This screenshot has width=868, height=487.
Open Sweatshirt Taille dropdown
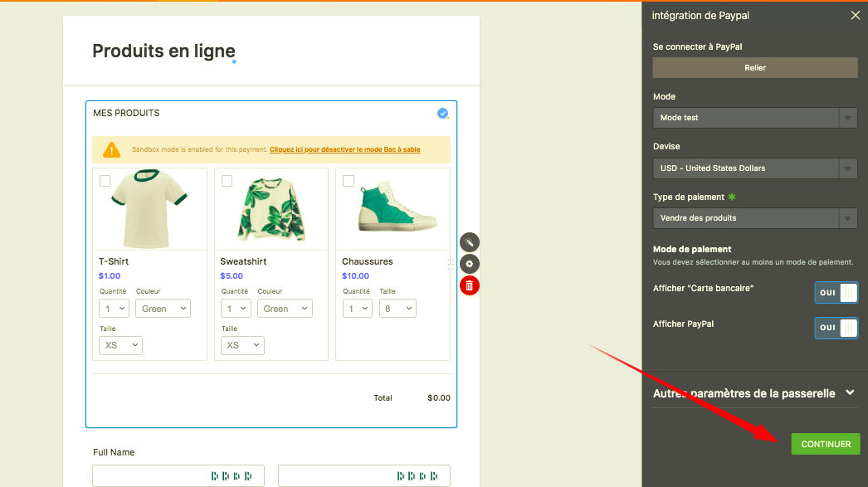pos(242,345)
